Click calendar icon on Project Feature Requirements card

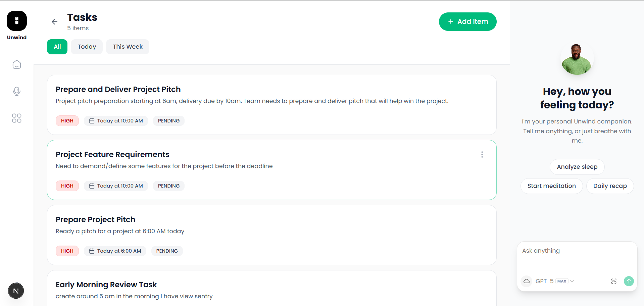[92, 186]
